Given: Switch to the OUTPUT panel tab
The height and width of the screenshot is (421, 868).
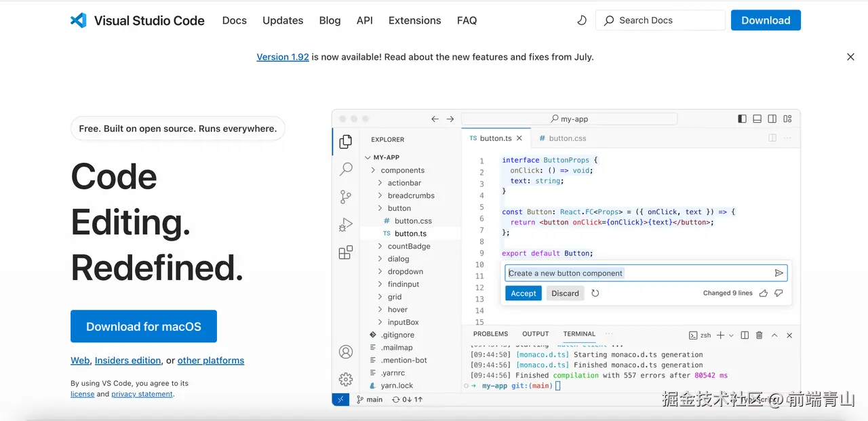Looking at the screenshot, I should (x=536, y=334).
